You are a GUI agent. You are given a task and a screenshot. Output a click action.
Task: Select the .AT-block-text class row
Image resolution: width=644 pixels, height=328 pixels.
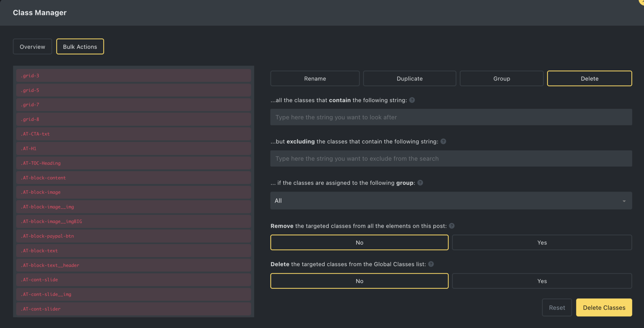pos(134,251)
